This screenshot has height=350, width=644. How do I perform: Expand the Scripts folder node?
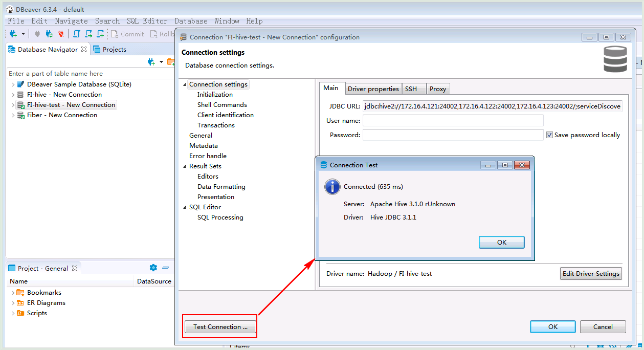click(13, 313)
